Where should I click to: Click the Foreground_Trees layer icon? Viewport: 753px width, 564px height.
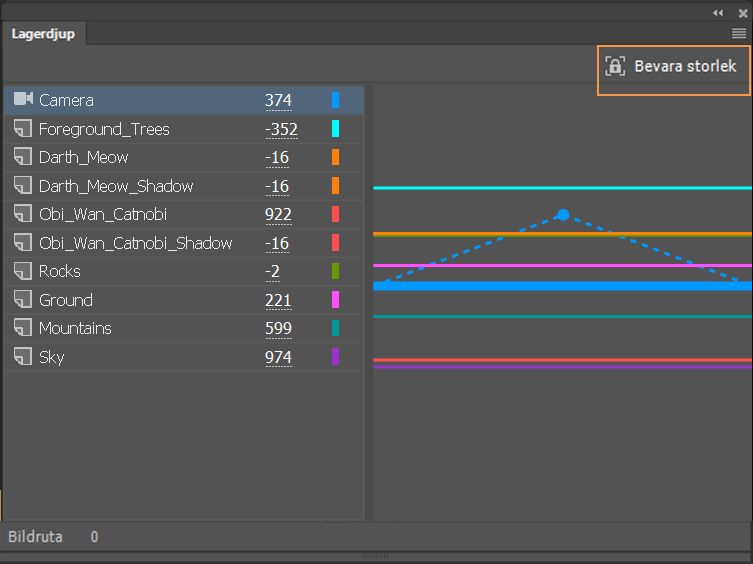click(23, 129)
